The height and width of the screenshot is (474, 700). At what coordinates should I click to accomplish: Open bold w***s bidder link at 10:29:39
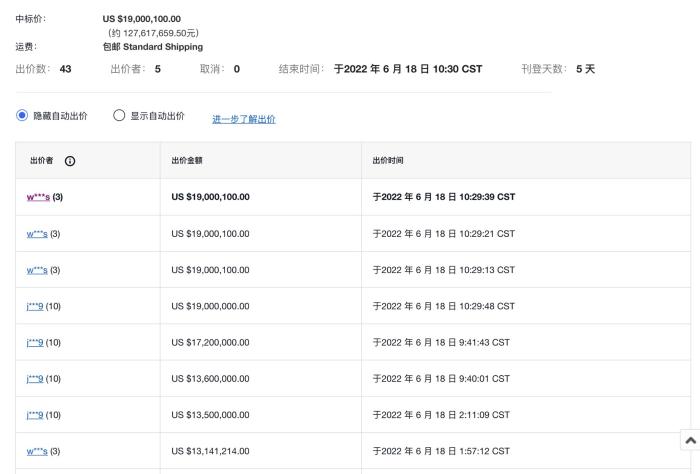tap(38, 197)
